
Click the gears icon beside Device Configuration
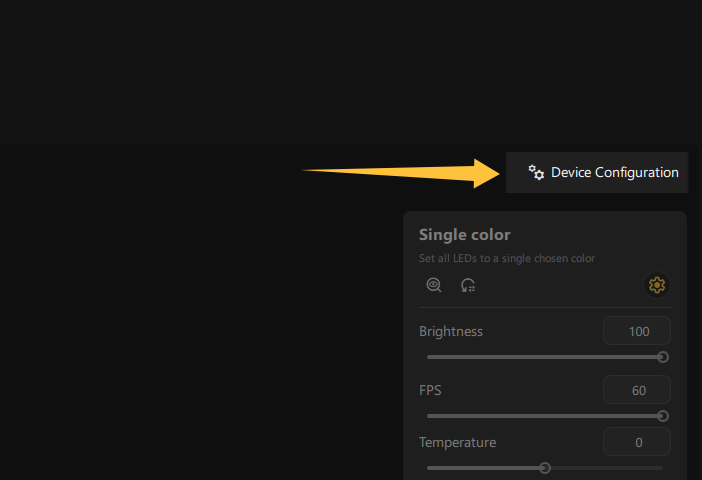(x=536, y=172)
